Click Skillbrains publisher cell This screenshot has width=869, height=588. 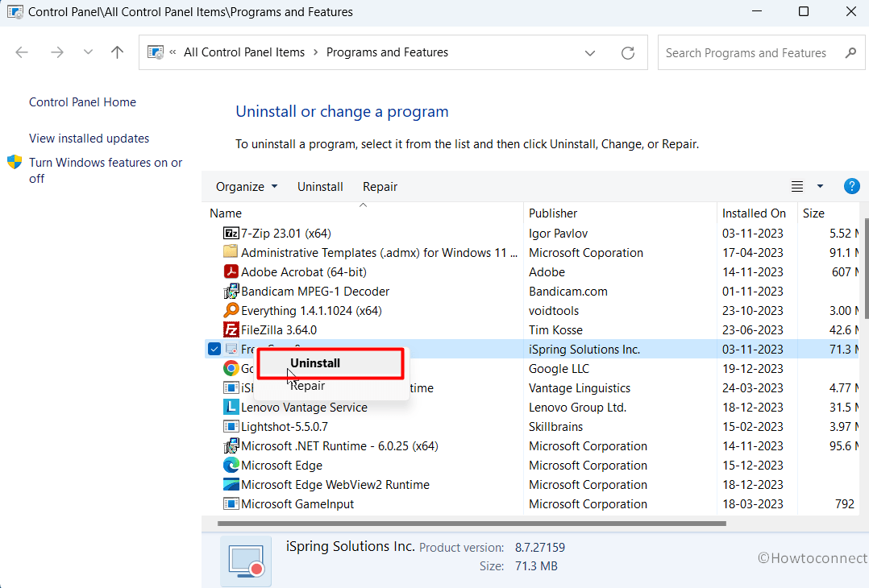(555, 426)
